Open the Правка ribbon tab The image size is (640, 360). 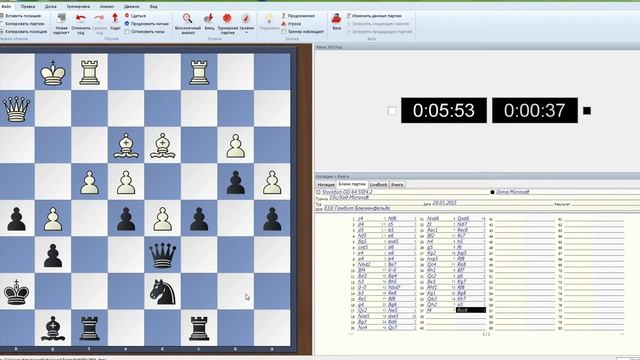[28, 7]
